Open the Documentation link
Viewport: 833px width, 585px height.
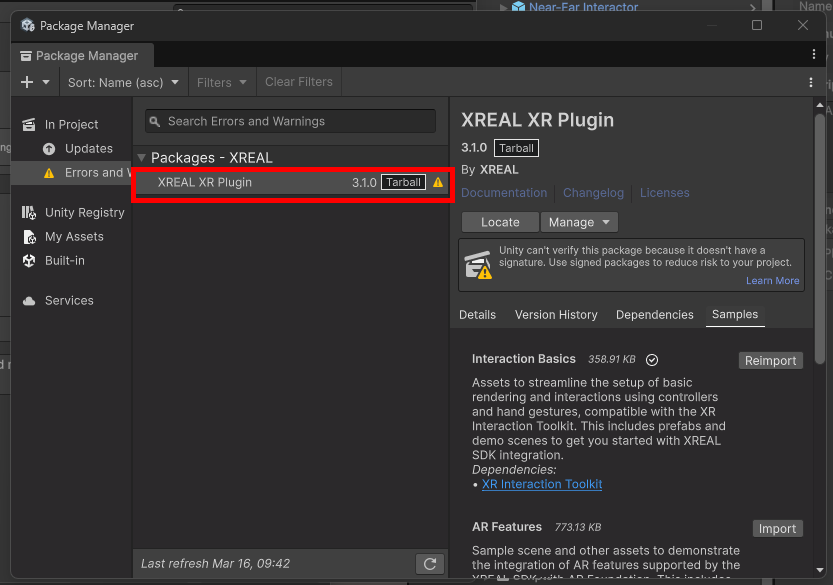504,193
